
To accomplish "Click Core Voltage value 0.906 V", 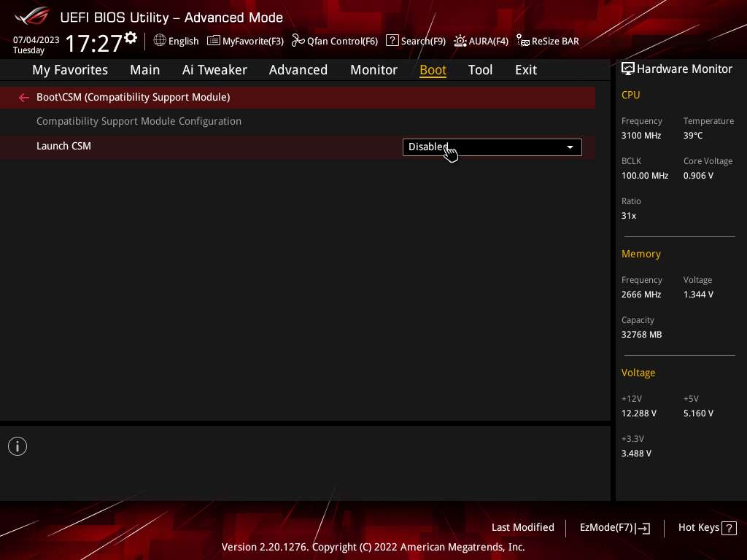I will pos(698,176).
